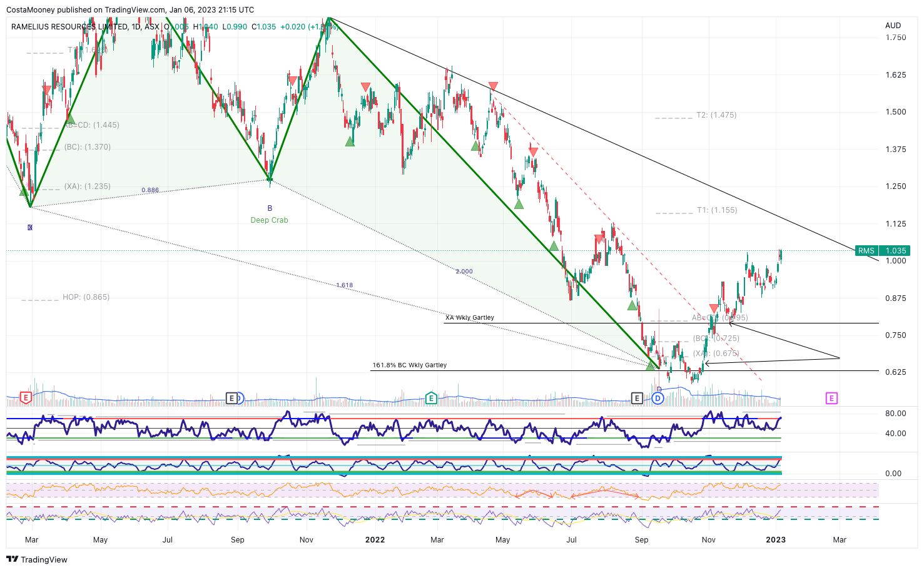Click the green earnings E marker near 2022

[431, 397]
